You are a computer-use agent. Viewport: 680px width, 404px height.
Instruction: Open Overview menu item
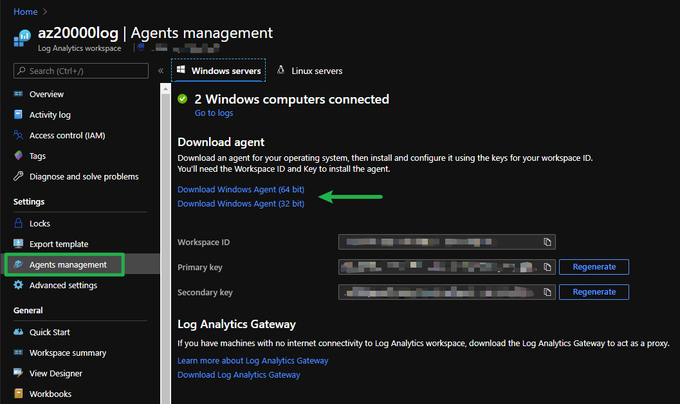coord(46,94)
